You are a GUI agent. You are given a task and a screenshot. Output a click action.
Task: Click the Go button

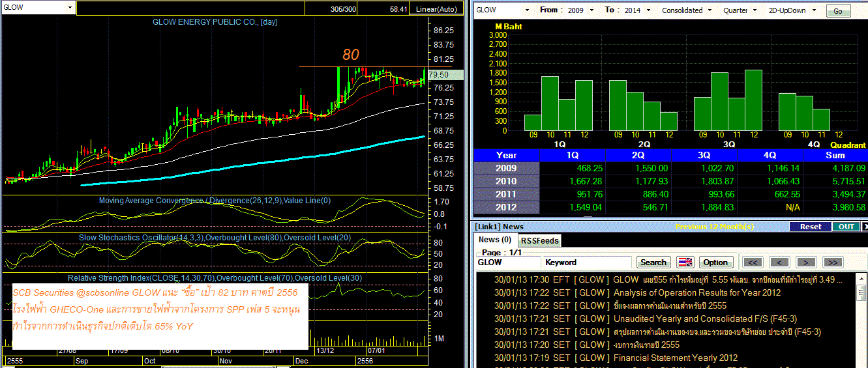click(838, 11)
